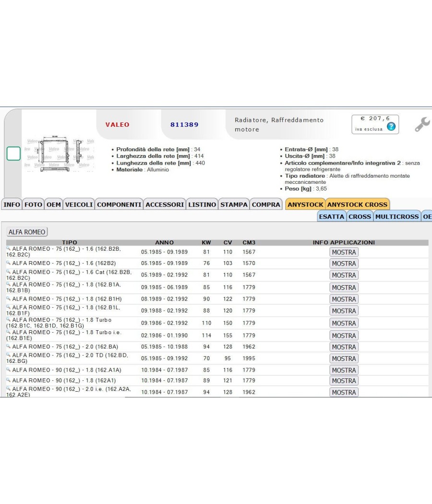Image resolution: width=432 pixels, height=504 pixels.
Task: Click MOSTRA for 90 1.8 (162.A1A) row
Action: (344, 370)
